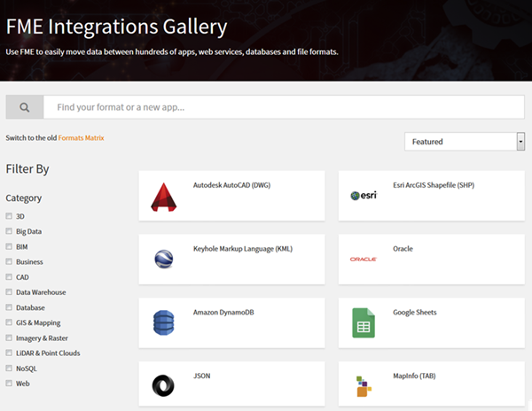
Task: Click the MapInfo colored squares icon
Action: (x=364, y=386)
